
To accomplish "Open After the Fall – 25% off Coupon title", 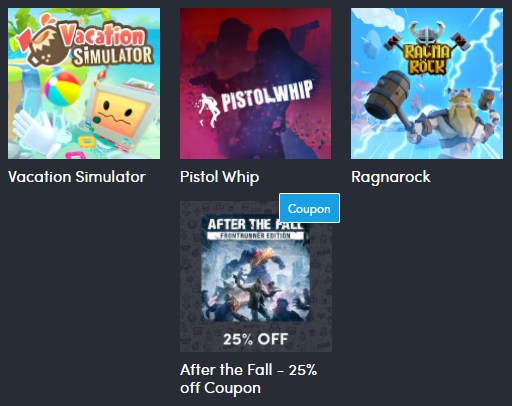I will [249, 379].
